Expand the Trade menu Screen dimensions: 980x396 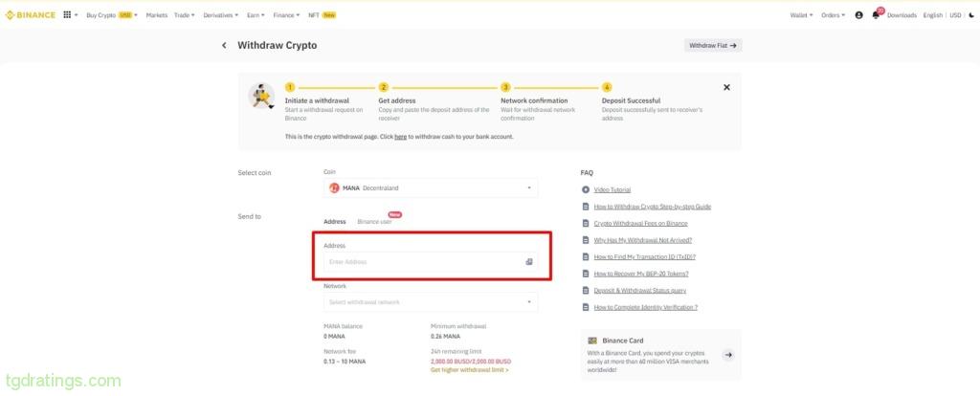(x=185, y=15)
